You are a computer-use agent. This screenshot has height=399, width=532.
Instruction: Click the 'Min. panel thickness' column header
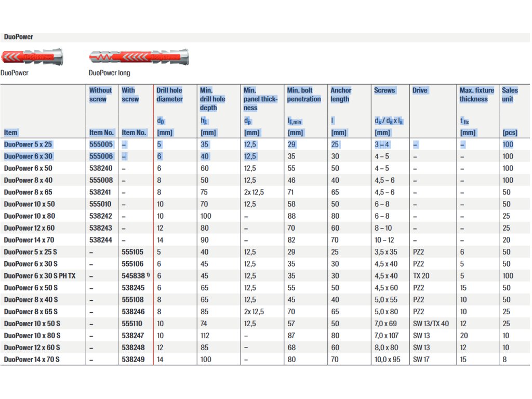click(x=260, y=99)
